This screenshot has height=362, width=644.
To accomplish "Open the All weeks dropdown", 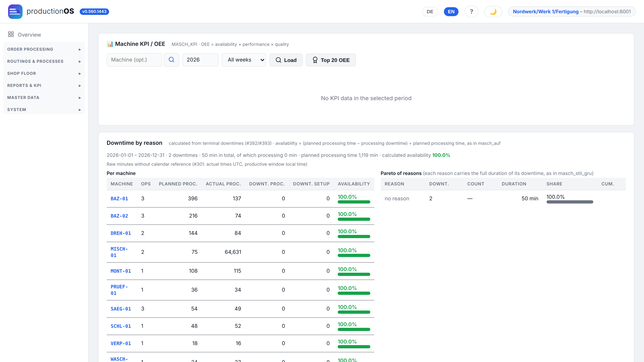I will coord(244,60).
